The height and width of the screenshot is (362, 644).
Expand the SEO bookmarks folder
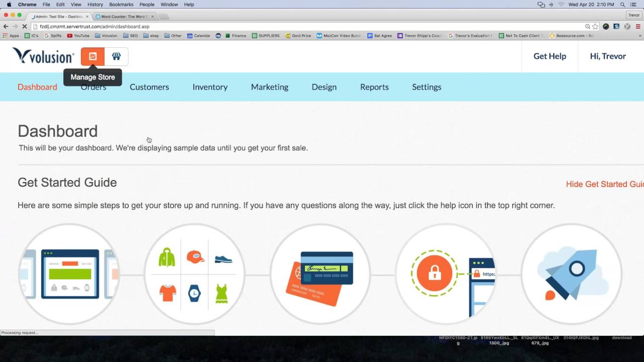130,36
